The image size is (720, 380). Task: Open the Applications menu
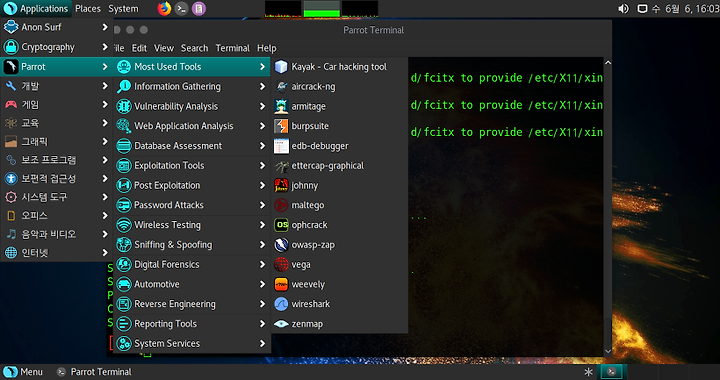point(36,9)
